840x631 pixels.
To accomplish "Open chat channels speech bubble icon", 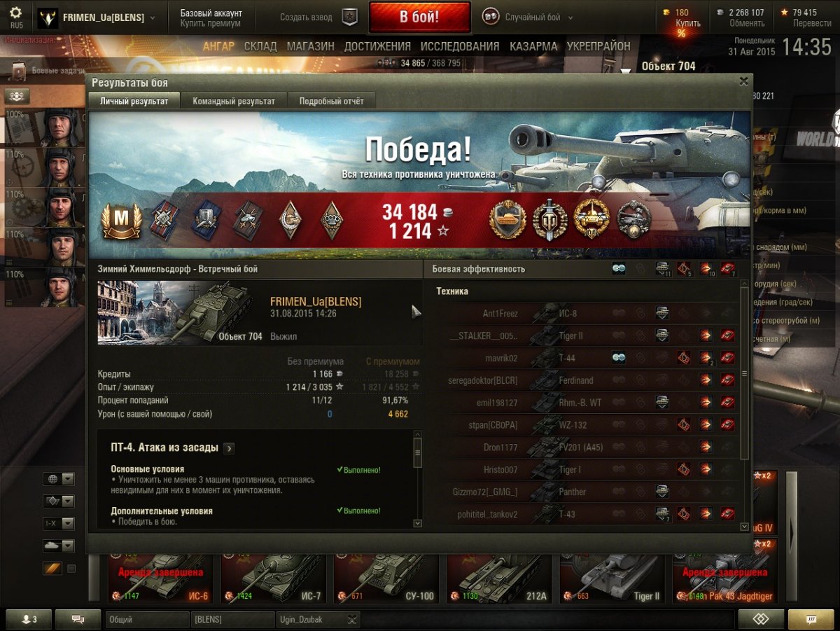I will (78, 619).
